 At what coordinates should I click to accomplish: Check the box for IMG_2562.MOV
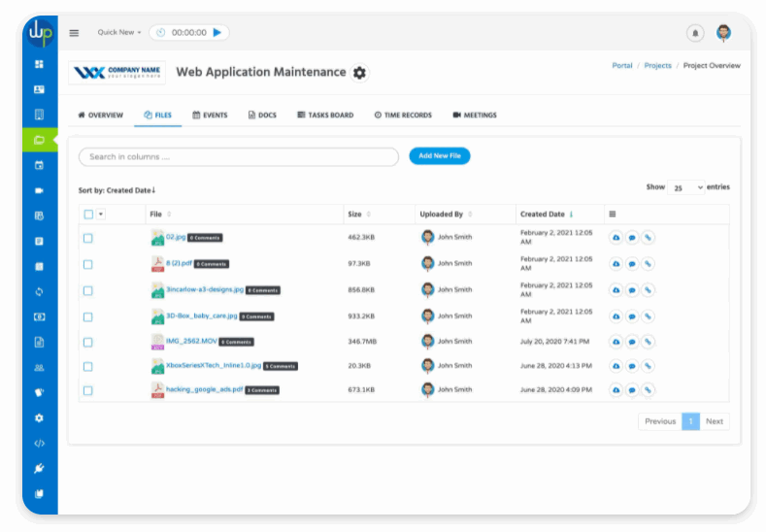(x=88, y=342)
